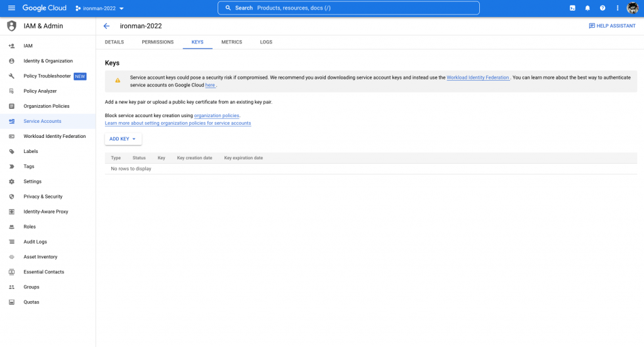The image size is (644, 347).
Task: Click the IAM sidebar icon
Action: tap(11, 46)
